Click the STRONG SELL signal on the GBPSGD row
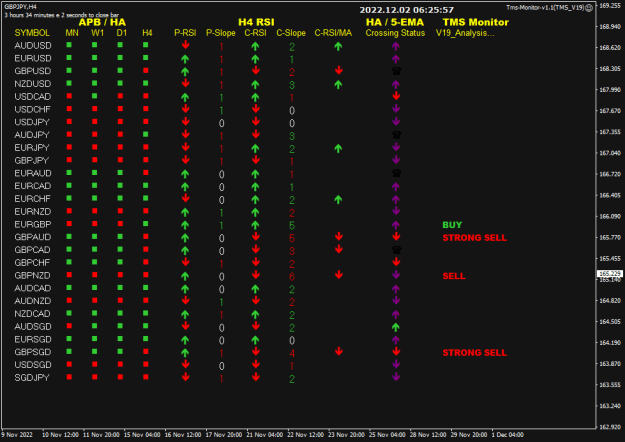The height and width of the screenshot is (442, 625). (474, 353)
